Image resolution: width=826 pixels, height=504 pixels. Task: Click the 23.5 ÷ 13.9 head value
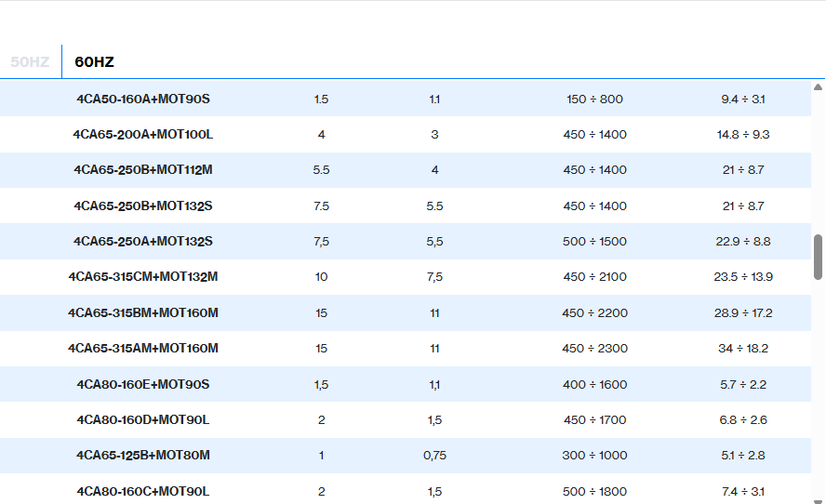pos(743,277)
